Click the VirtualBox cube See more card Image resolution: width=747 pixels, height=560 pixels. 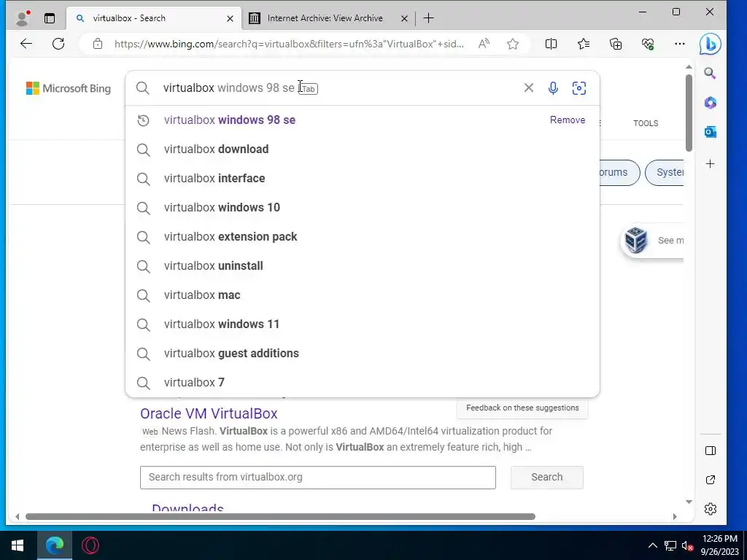pos(653,241)
